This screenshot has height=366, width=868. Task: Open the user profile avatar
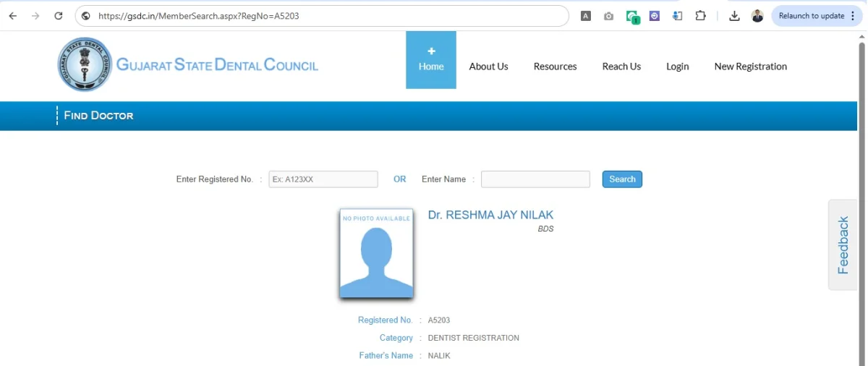757,16
